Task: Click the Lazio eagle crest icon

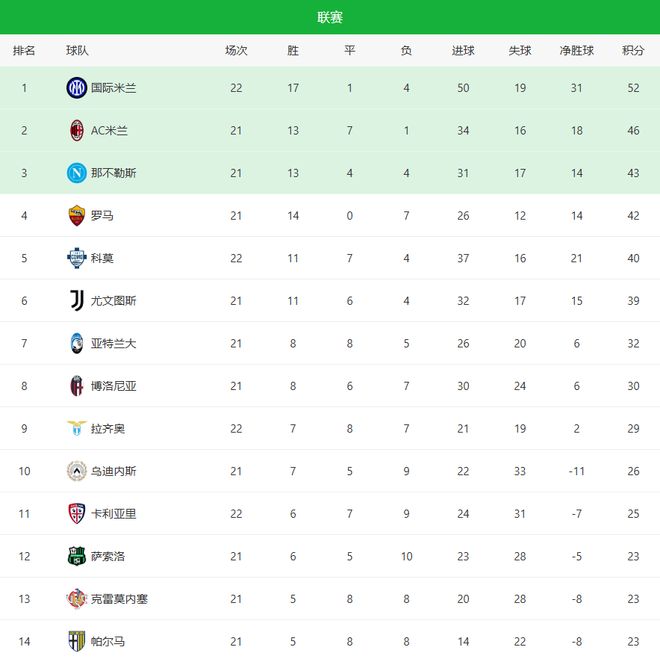Action: [x=77, y=428]
